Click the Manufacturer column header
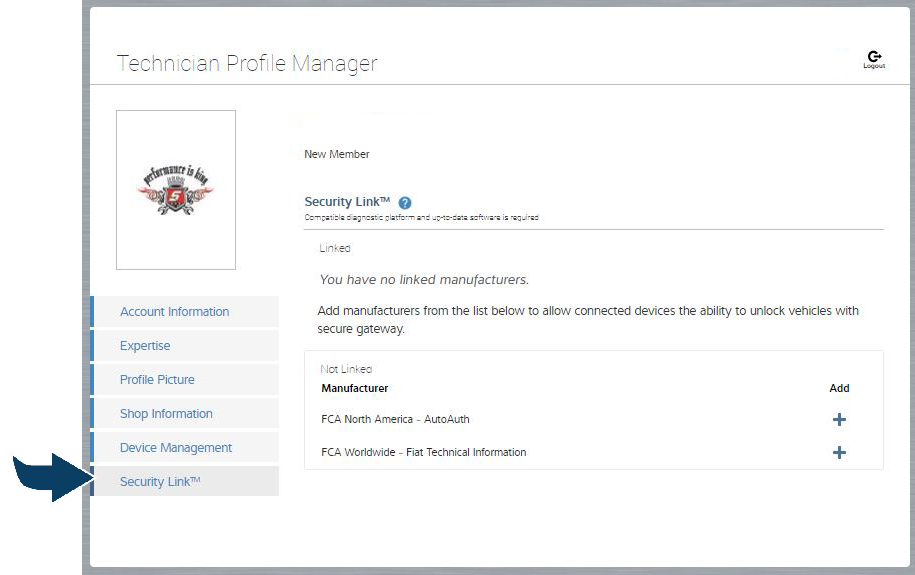This screenshot has width=915, height=575. pos(354,388)
